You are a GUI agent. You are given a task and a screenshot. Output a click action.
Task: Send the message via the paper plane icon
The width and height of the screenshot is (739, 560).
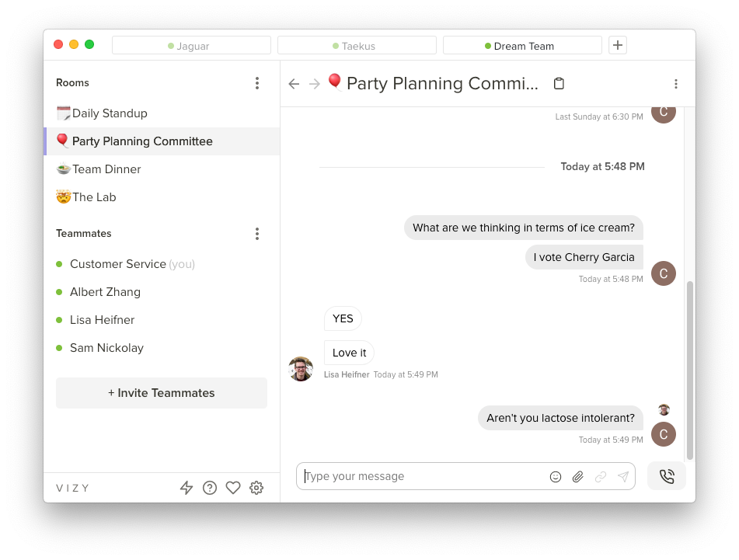623,476
